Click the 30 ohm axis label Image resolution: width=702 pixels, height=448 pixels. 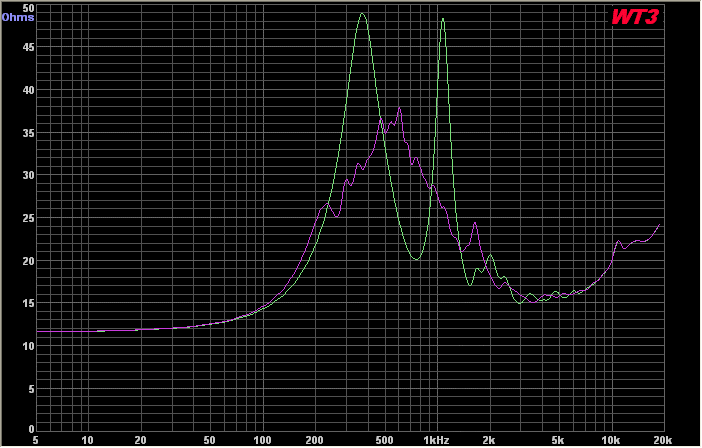pos(28,175)
